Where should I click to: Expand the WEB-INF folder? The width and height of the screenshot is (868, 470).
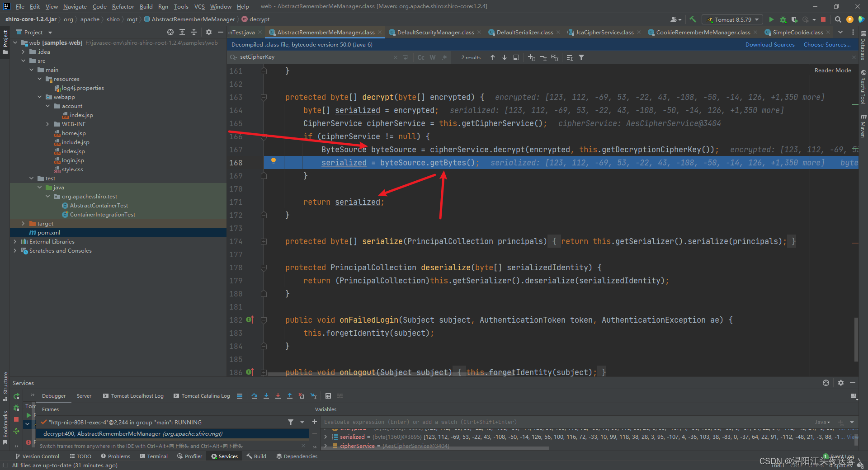coord(48,124)
